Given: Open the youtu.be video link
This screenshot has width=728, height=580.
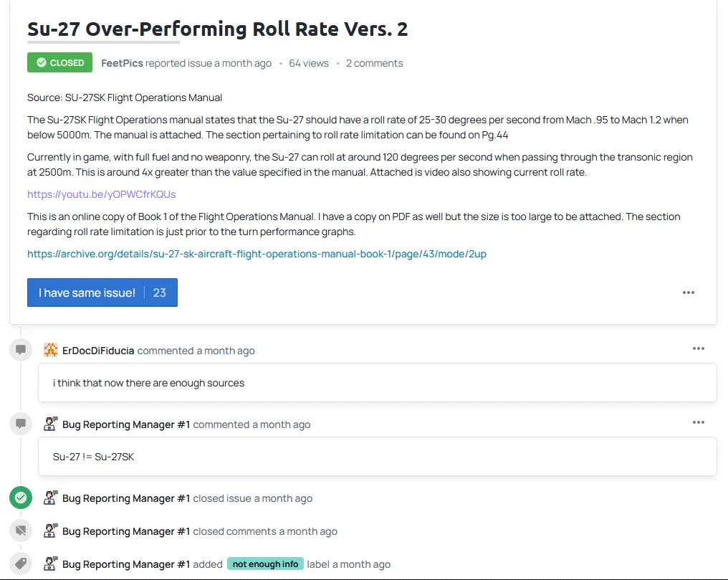Looking at the screenshot, I should pos(102,194).
